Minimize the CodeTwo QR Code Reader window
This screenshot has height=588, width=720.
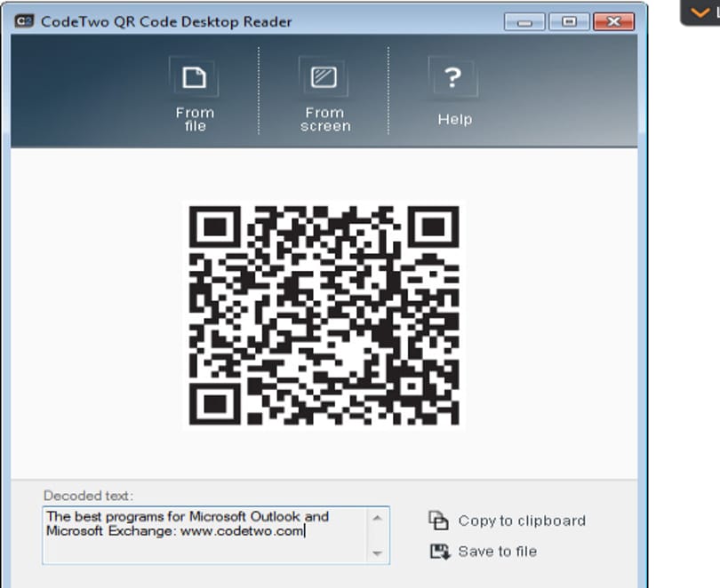(x=524, y=21)
